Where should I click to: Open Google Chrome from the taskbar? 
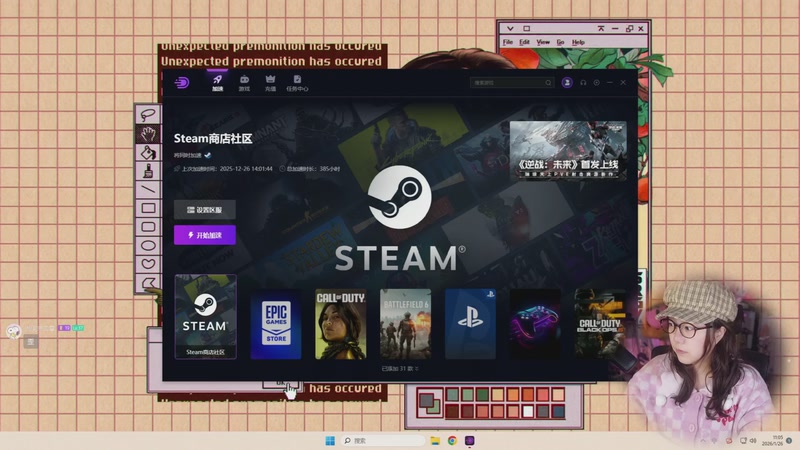click(452, 440)
